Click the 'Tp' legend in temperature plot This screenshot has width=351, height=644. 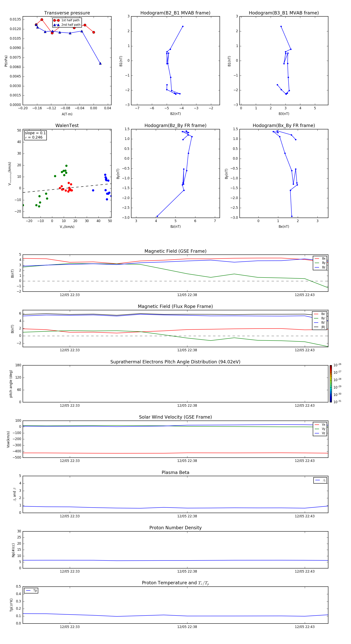(x=31, y=591)
